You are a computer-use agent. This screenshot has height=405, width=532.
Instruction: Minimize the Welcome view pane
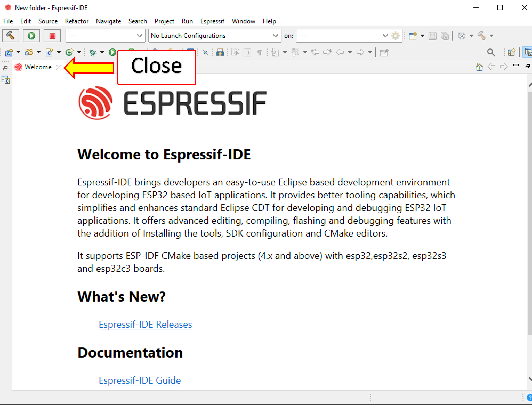point(516,66)
